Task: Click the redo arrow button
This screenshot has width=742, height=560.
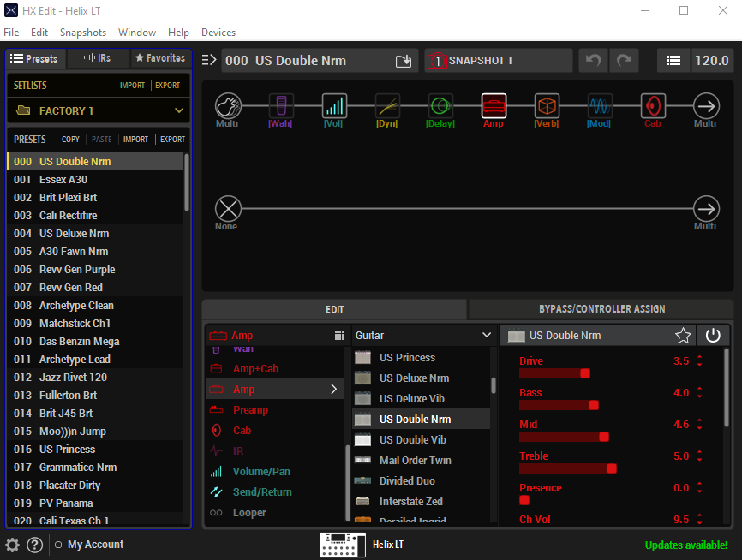Action: tap(624, 61)
